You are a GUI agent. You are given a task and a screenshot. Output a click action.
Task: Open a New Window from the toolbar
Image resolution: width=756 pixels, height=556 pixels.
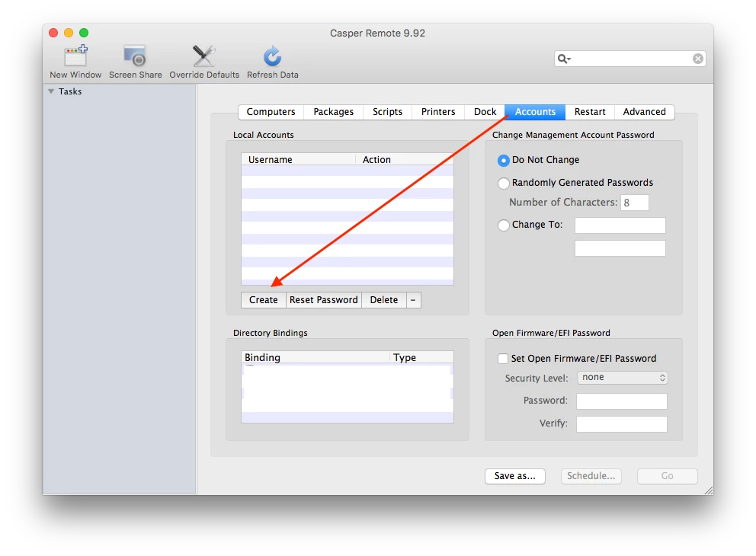pyautogui.click(x=75, y=62)
